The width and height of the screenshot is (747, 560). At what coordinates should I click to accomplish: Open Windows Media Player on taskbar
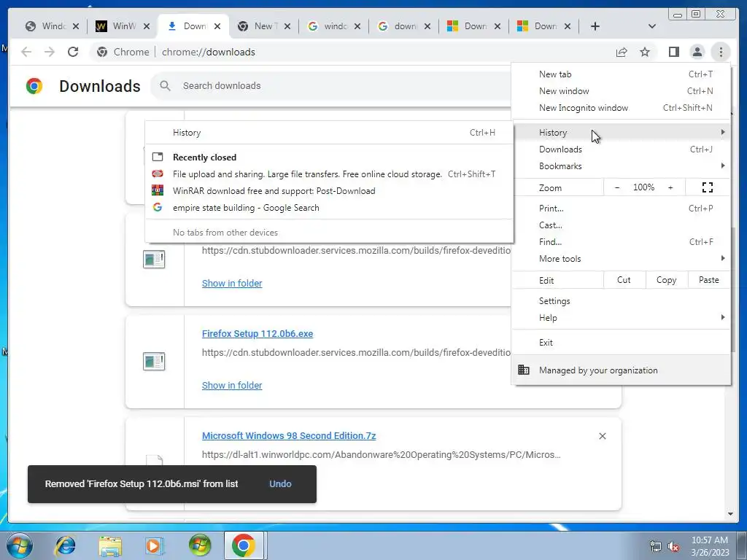(x=154, y=545)
